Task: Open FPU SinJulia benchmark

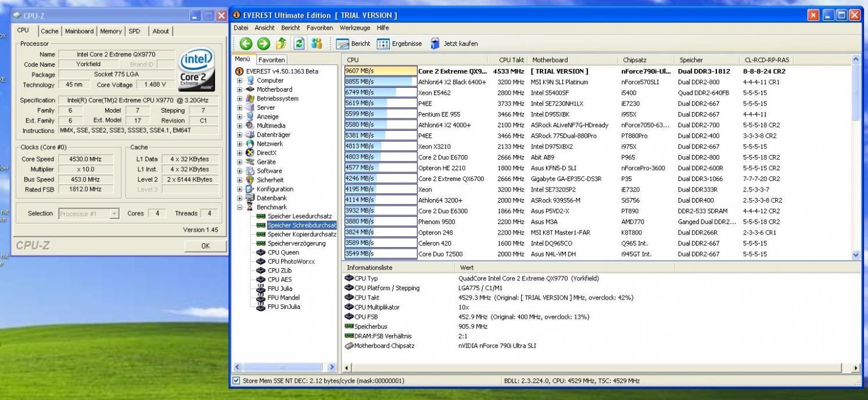Action: 284,307
